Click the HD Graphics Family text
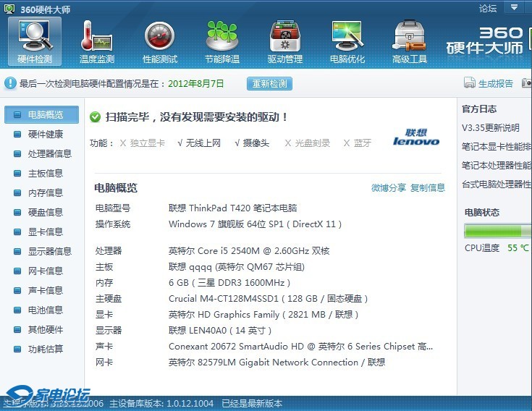The height and width of the screenshot is (411, 532). [263, 315]
